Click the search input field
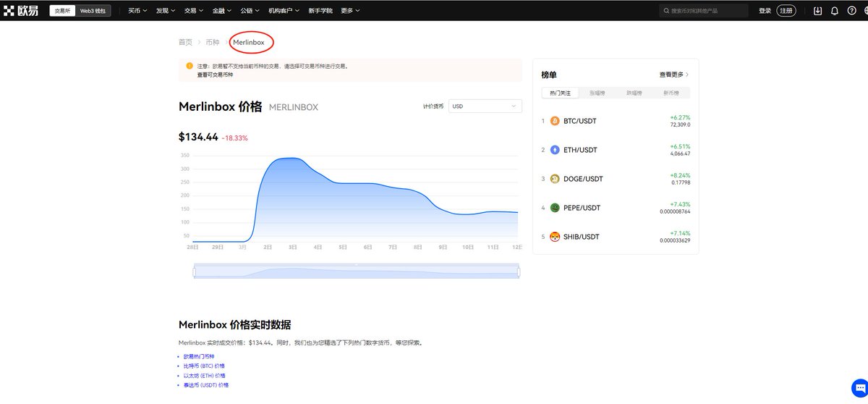Viewport: 868px width, 404px height. click(703, 11)
